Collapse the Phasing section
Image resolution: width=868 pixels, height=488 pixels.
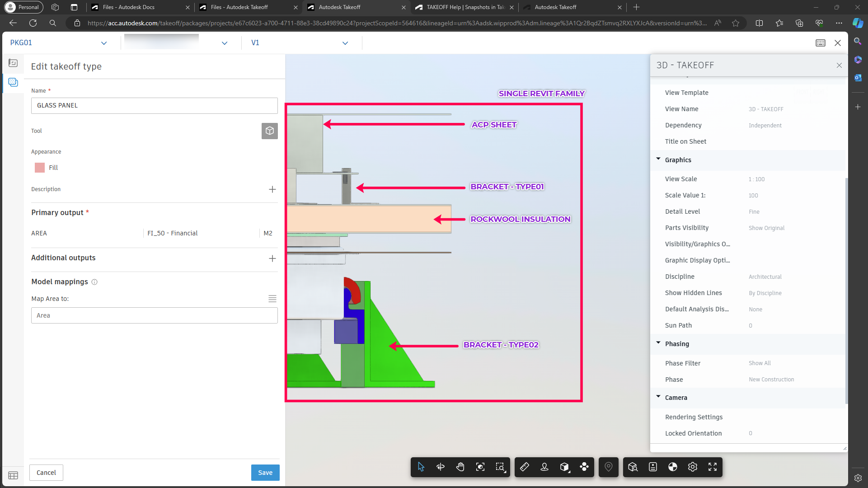[x=658, y=343]
